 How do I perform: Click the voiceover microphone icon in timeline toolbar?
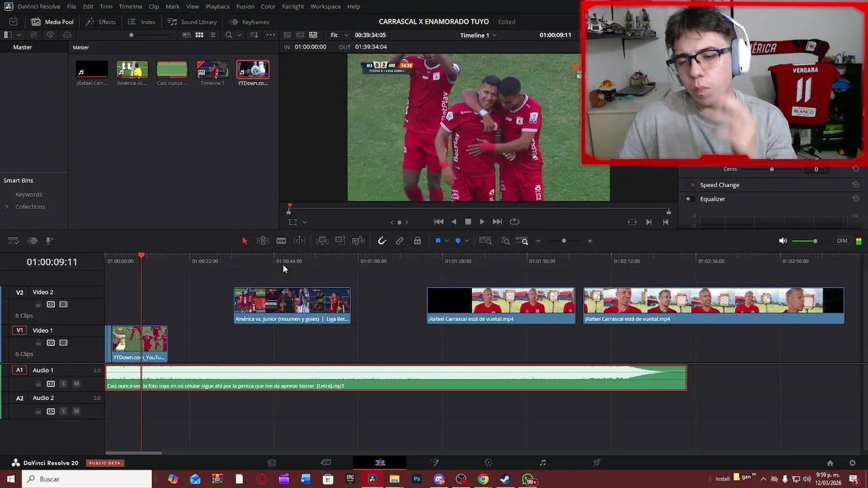coord(49,241)
